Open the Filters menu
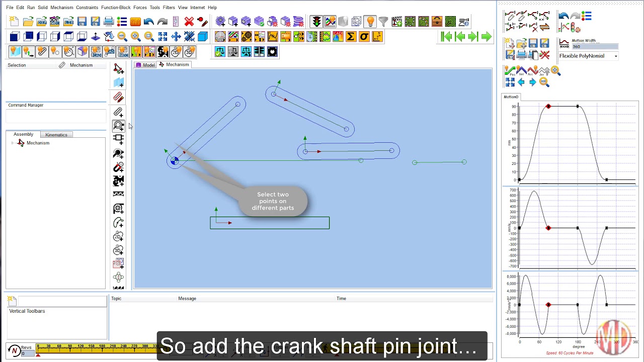644x362 pixels. [x=169, y=8]
